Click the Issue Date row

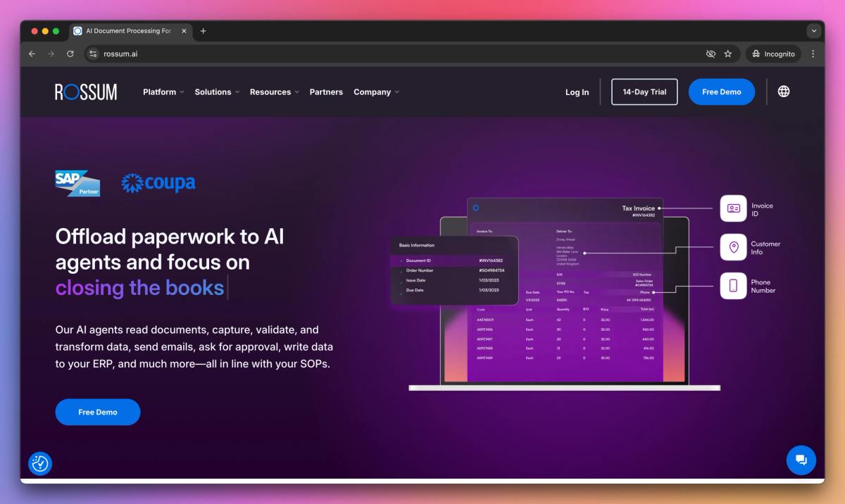tap(454, 280)
